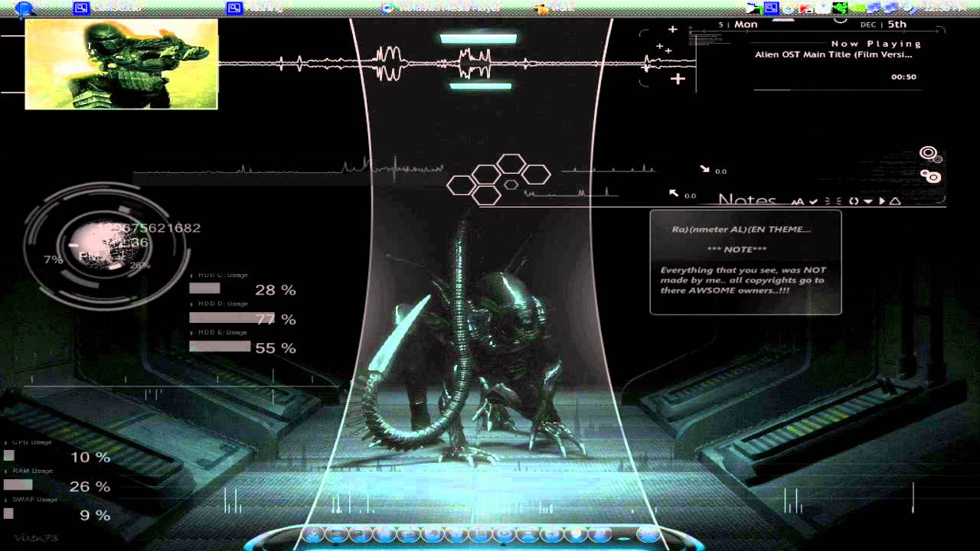Click the parentheses icon in the Notes toolbar
980x551 pixels.
[x=854, y=201]
